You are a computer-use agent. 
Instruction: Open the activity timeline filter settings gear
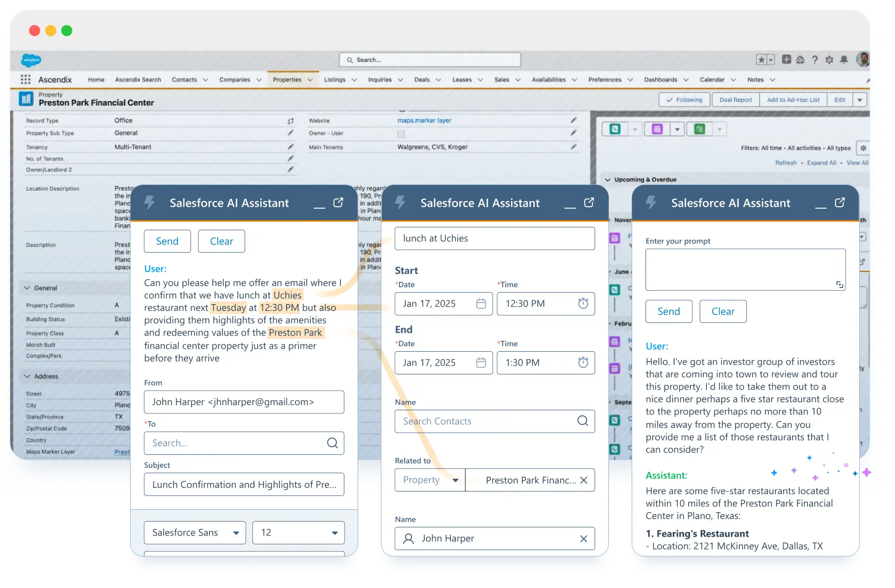(x=863, y=148)
